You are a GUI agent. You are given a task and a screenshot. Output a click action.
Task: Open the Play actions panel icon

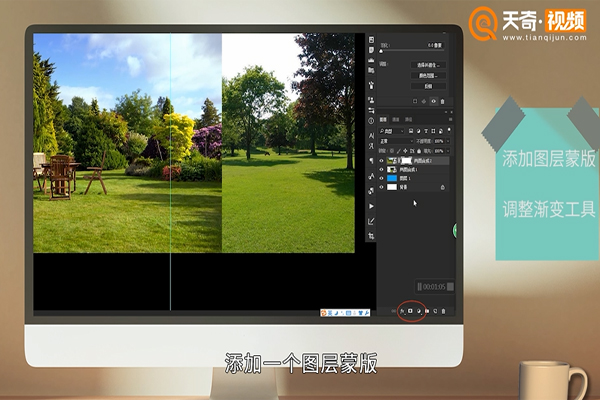371,206
